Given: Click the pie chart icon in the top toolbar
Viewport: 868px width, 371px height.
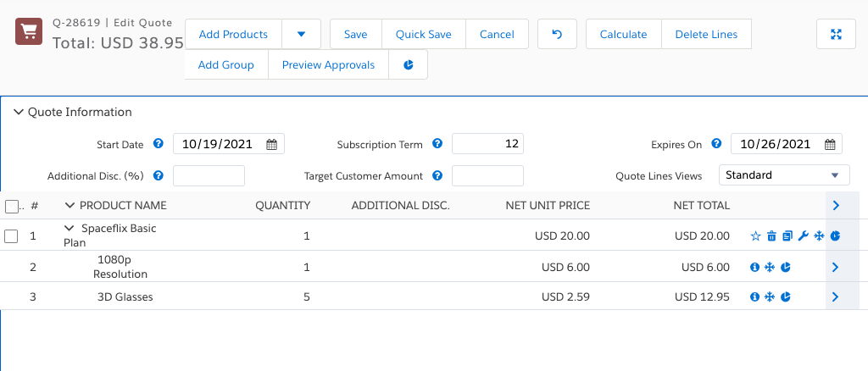Looking at the screenshot, I should pyautogui.click(x=409, y=65).
